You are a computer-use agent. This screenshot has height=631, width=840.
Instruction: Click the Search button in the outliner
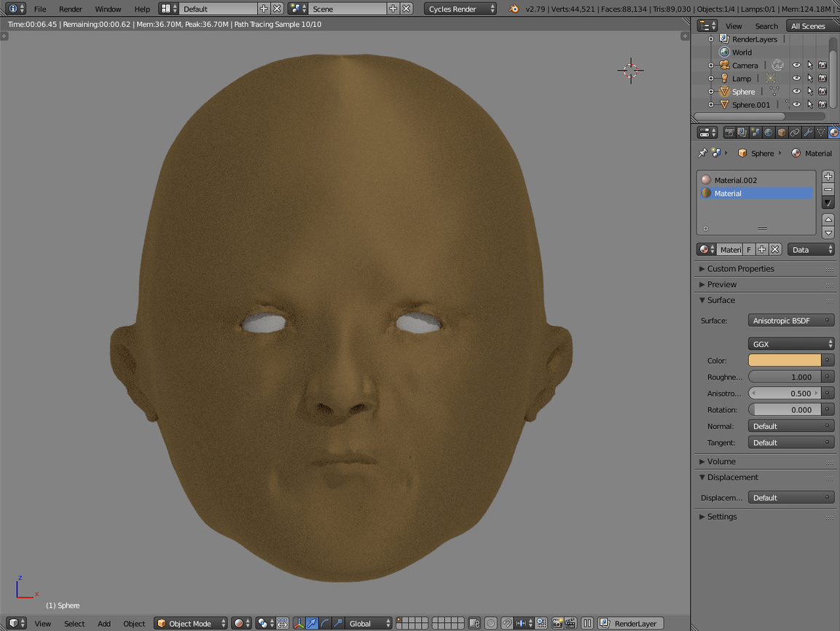tap(766, 26)
